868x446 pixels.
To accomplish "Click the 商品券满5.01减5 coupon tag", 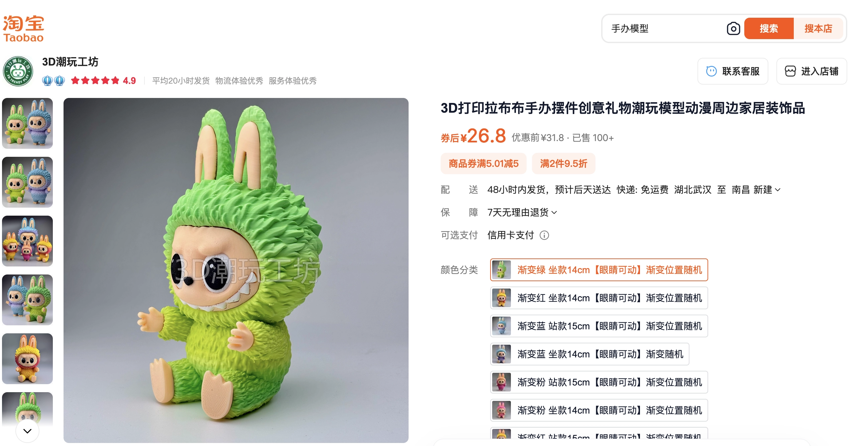I will click(483, 164).
